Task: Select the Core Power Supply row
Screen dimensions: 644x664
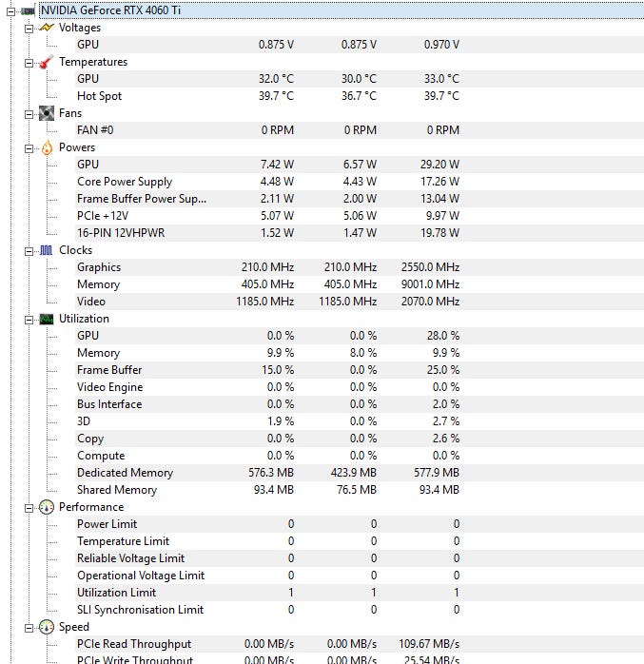Action: (x=360, y=182)
